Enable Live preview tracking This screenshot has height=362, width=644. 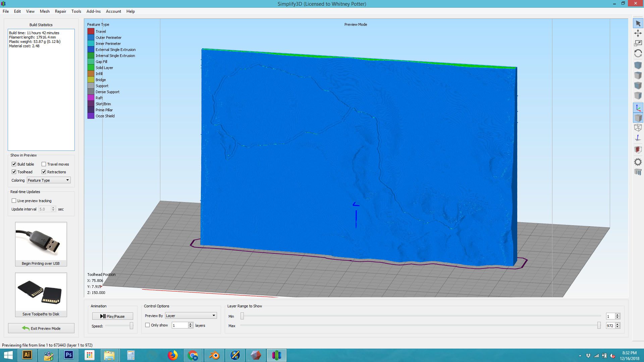14,200
